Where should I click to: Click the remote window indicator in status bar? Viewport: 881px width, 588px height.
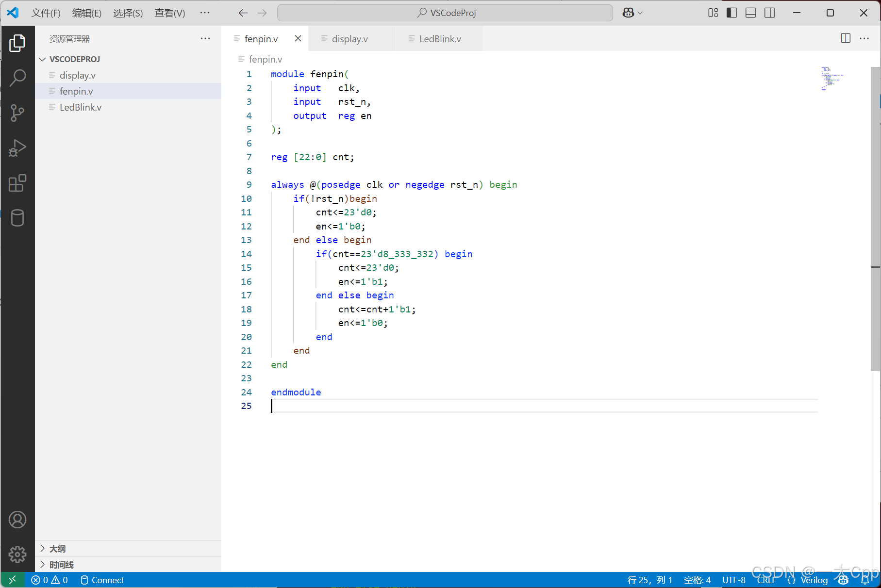[x=13, y=580]
